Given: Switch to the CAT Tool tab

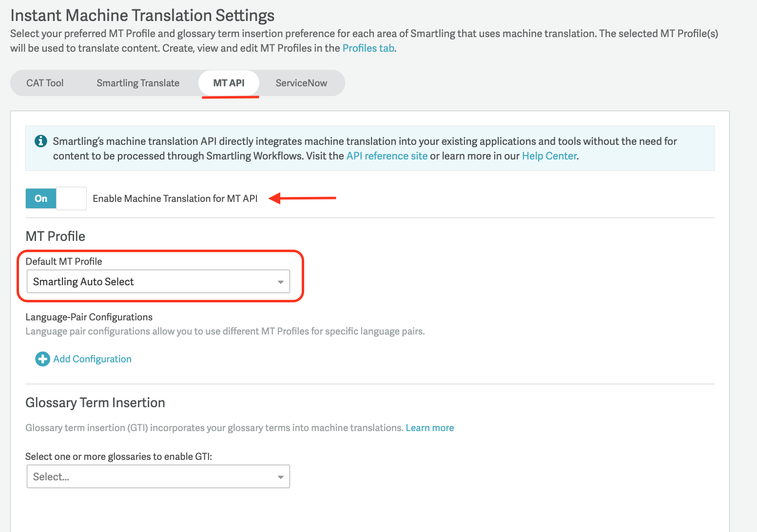Looking at the screenshot, I should [45, 83].
